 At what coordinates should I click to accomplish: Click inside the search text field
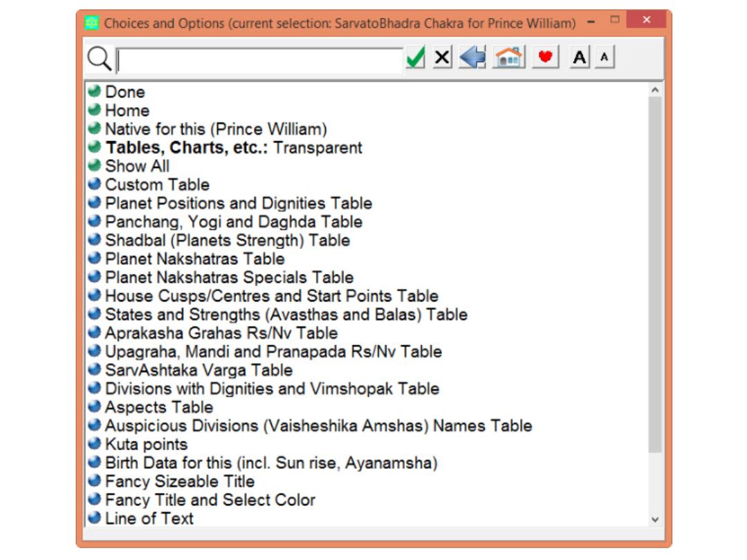pos(259,60)
